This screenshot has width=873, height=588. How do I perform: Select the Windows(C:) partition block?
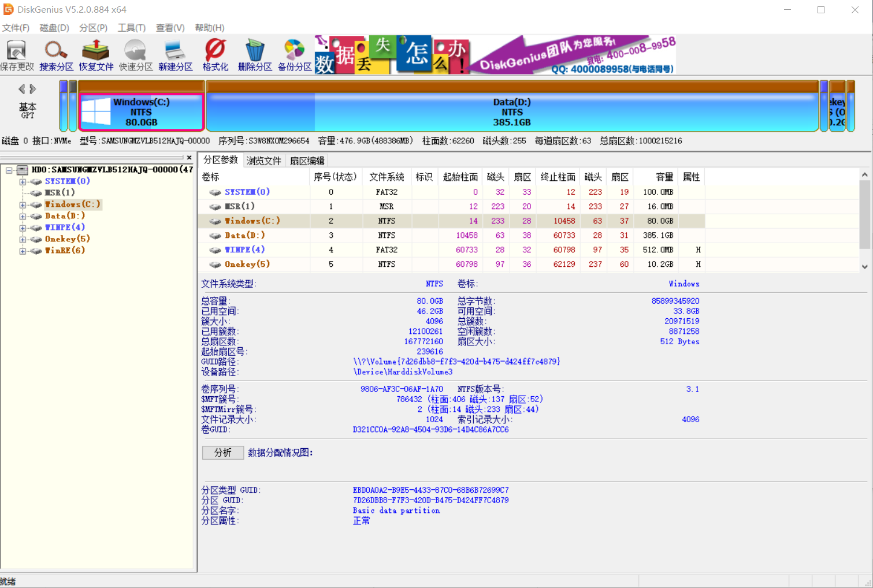tap(140, 111)
